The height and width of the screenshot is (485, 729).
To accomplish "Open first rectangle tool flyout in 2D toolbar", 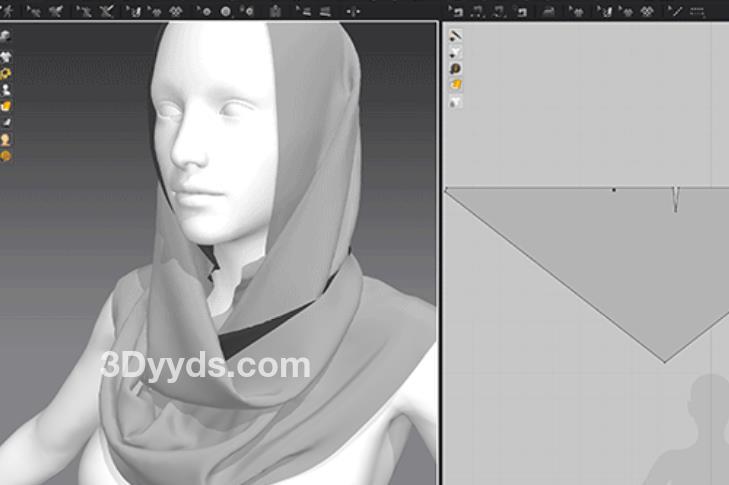I will [x=457, y=11].
